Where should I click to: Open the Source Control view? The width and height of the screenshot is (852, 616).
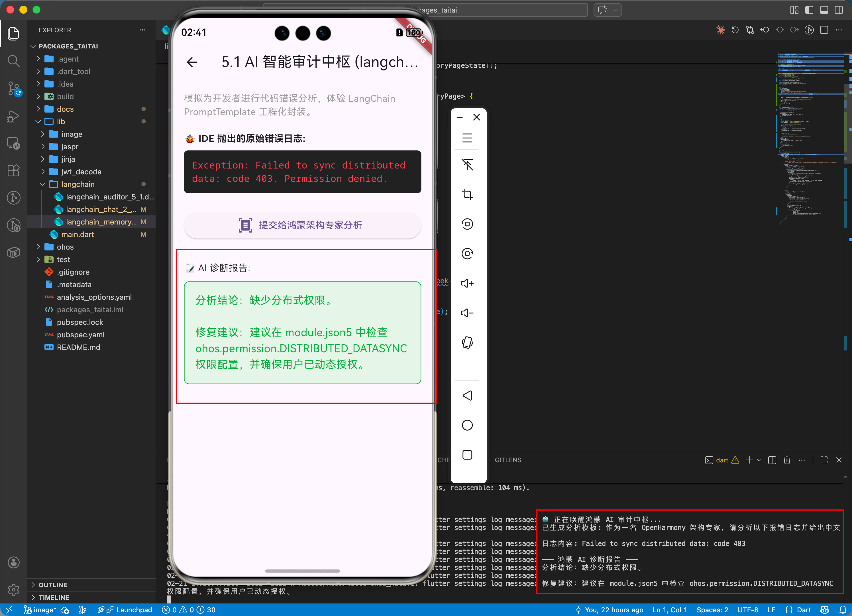coord(13,89)
